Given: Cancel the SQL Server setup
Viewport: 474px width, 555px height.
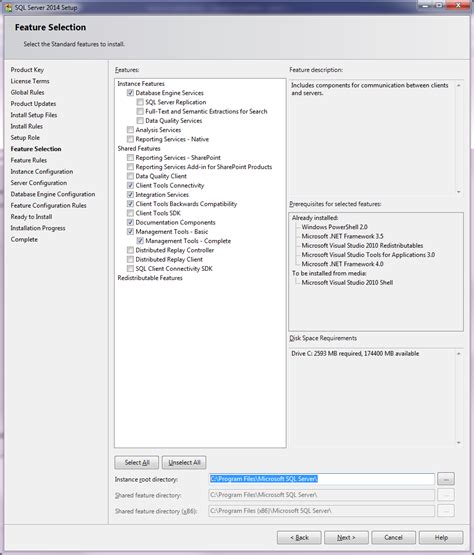Looking at the screenshot, I should point(393,537).
